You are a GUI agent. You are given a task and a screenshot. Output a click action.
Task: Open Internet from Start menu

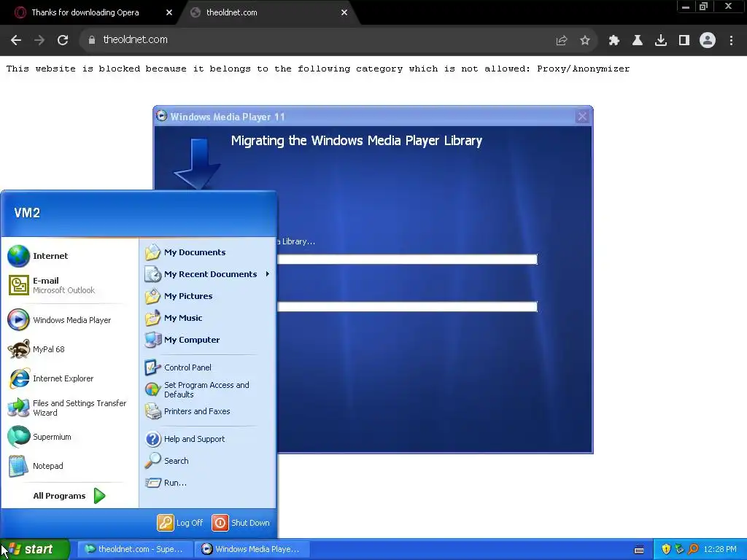[x=69, y=256]
